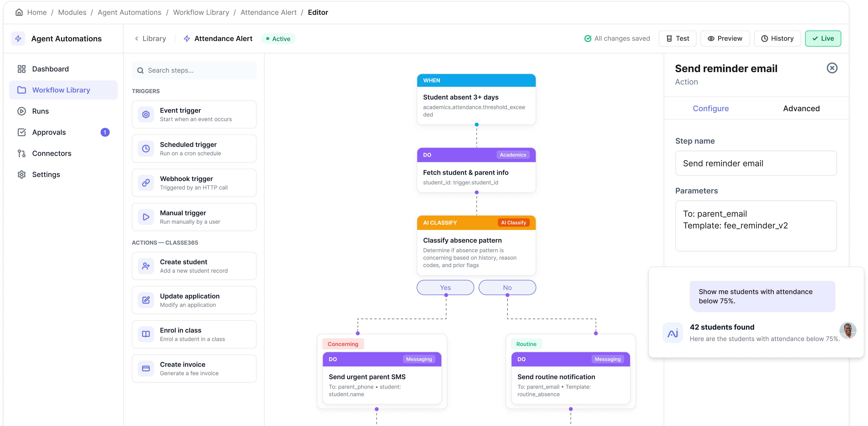Click the Dashboard grid icon
The width and height of the screenshot is (868, 426).
click(x=22, y=69)
